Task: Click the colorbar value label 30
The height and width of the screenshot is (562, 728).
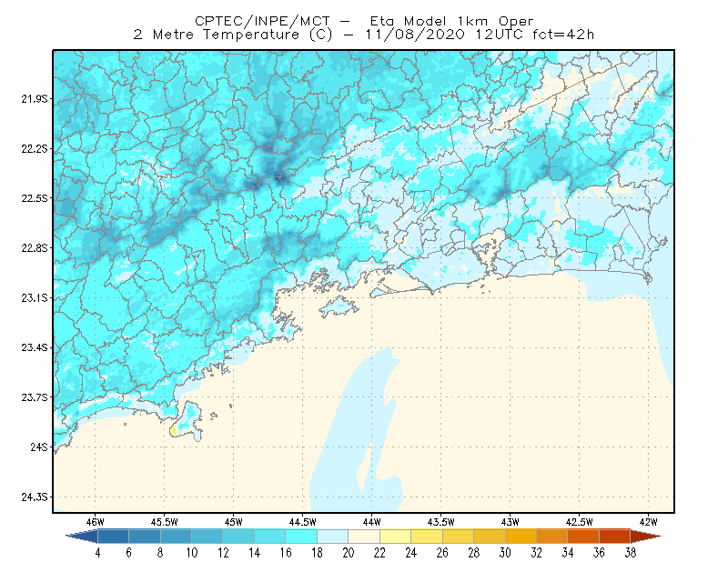Action: click(x=505, y=553)
